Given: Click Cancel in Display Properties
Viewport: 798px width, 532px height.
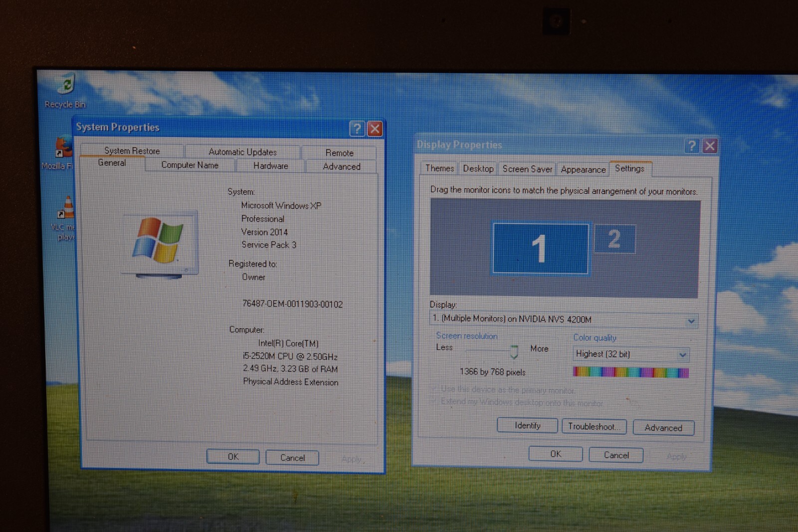Looking at the screenshot, I should click(x=616, y=455).
